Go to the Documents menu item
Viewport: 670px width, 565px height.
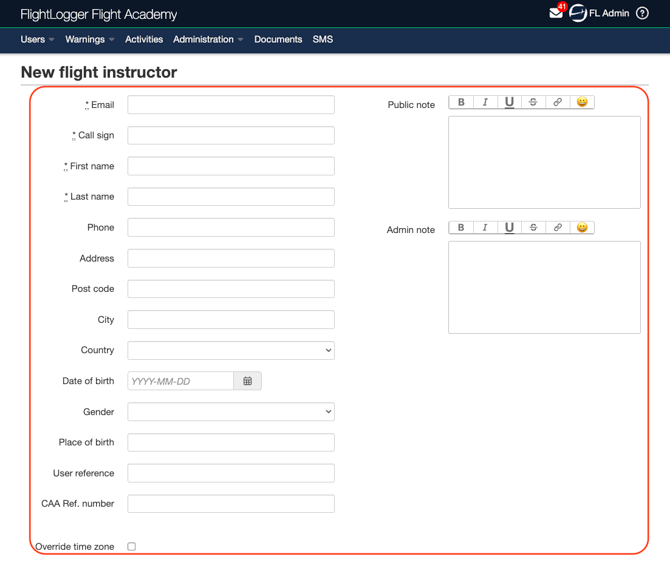tap(278, 39)
